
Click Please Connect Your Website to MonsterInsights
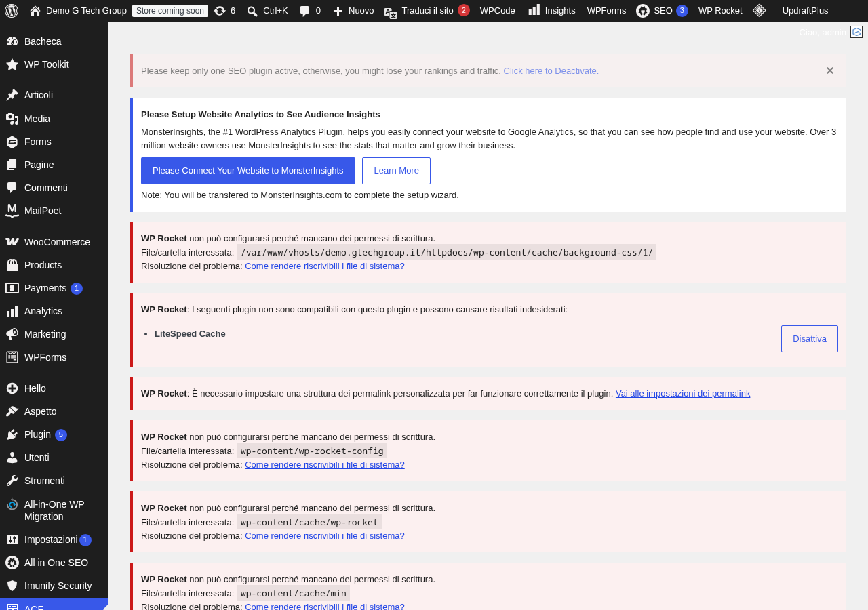tap(248, 171)
